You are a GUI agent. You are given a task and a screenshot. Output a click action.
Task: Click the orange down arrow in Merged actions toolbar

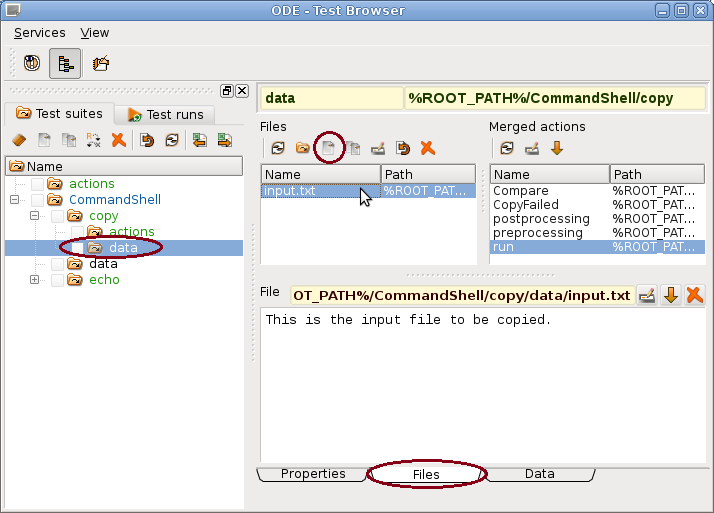click(x=557, y=148)
